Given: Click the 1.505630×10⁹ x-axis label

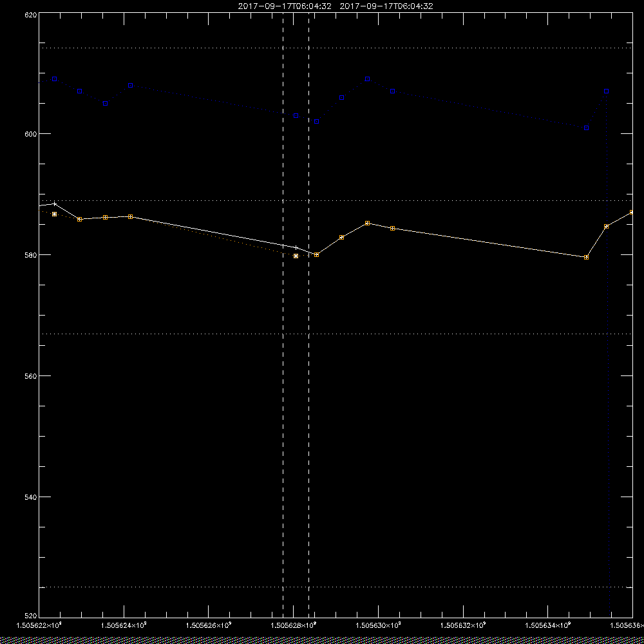Looking at the screenshot, I should click(378, 625).
